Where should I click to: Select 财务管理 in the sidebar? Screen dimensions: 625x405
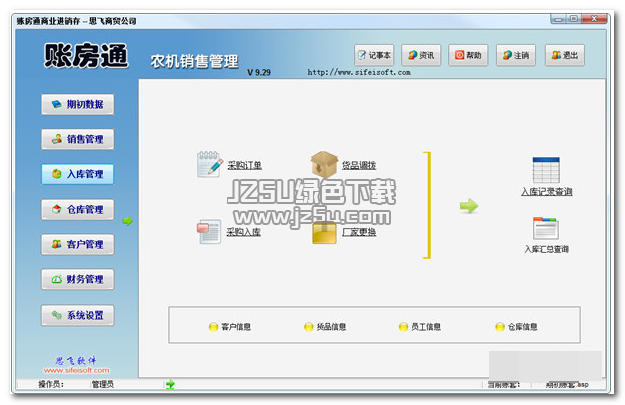(x=77, y=279)
